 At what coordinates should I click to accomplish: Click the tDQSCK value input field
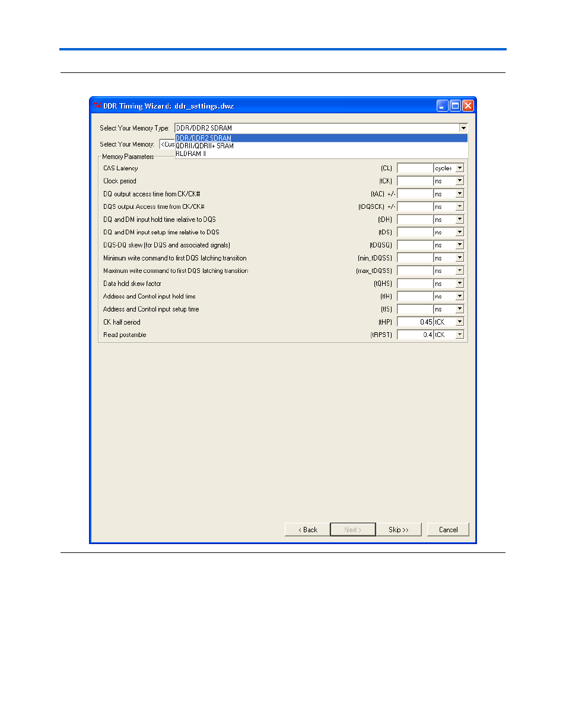[x=415, y=206]
